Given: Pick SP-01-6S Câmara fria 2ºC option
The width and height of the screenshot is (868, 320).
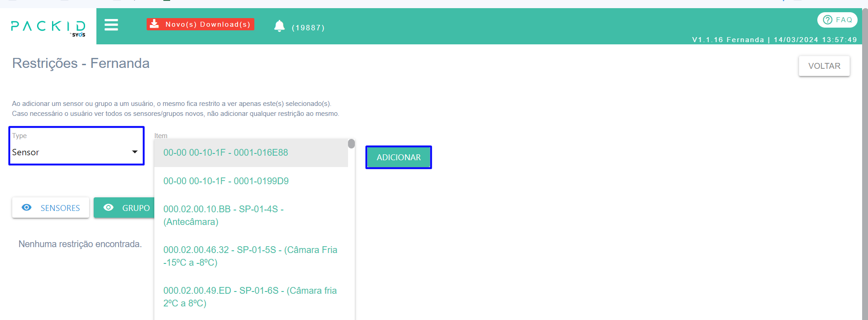Looking at the screenshot, I should tap(250, 297).
